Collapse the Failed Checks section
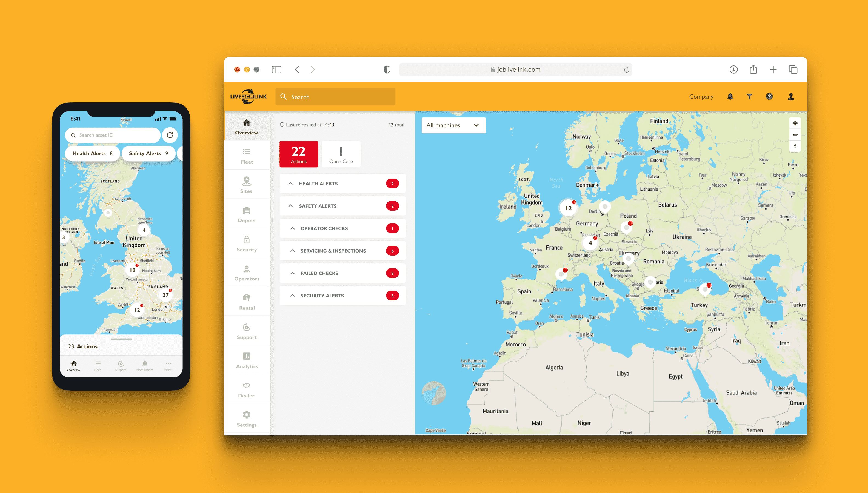This screenshot has height=493, width=868. click(x=292, y=273)
